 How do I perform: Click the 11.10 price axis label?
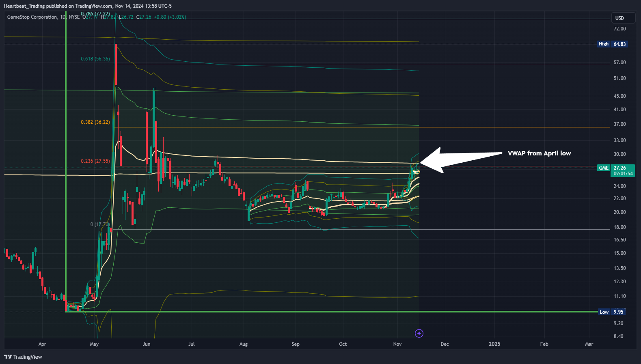pyautogui.click(x=620, y=296)
